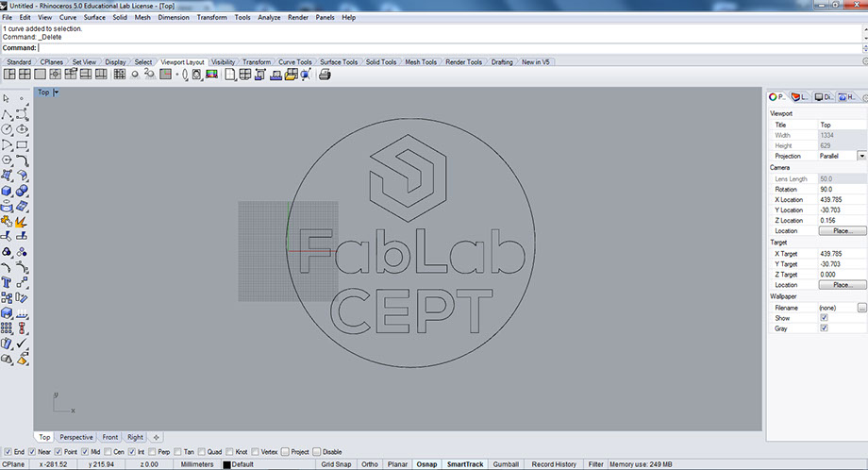
Task: Click the check mark tool icon
Action: (22, 344)
